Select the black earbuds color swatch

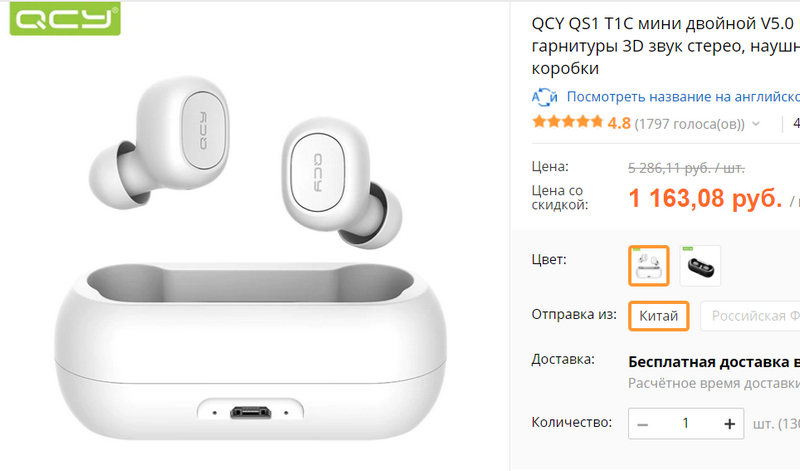click(700, 265)
